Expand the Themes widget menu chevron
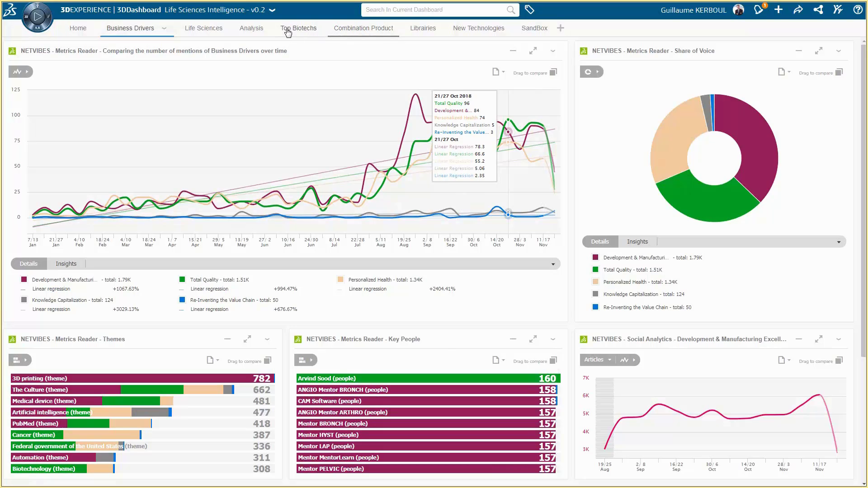The image size is (868, 488). pos(267,339)
